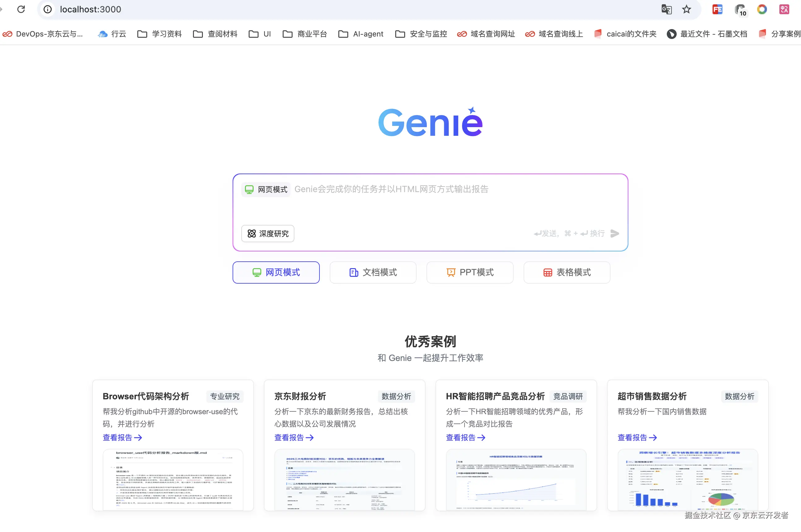The image size is (801, 532).
Task: Toggle 深度研究 deep research mode
Action: 267,234
